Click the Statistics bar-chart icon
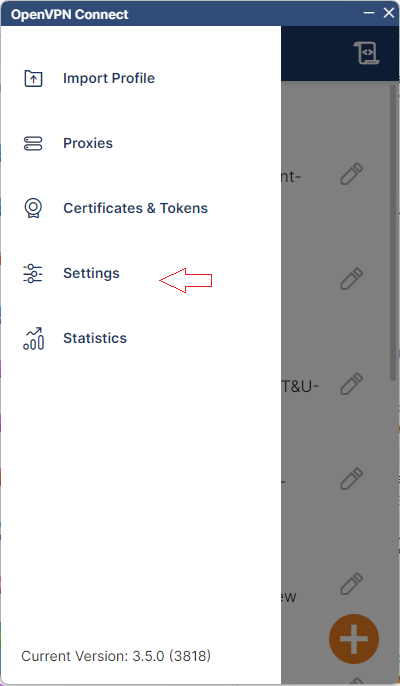 [33, 339]
